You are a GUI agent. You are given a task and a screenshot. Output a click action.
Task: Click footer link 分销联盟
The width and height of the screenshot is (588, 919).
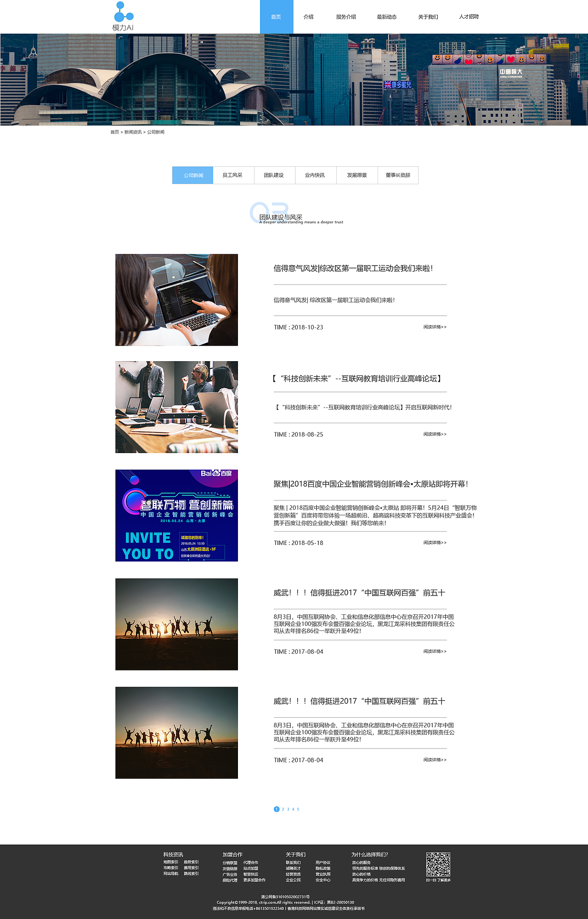(x=230, y=863)
